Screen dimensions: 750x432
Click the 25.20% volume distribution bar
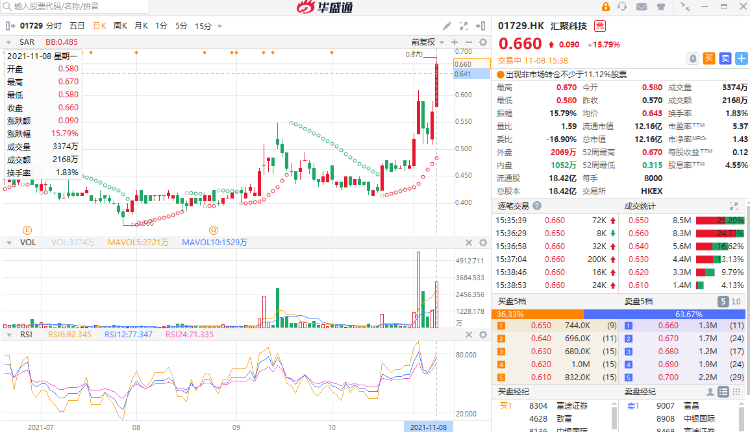(x=720, y=221)
